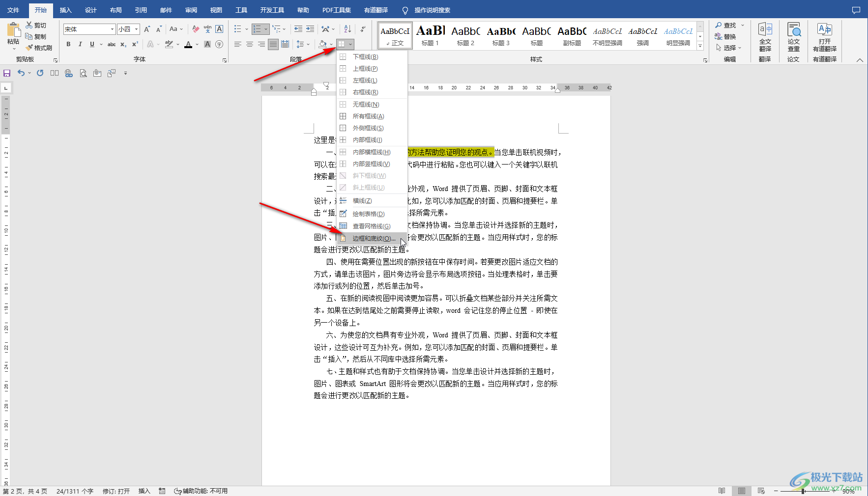Expand the styles gallery more arrow
868x496 pixels.
click(x=700, y=46)
